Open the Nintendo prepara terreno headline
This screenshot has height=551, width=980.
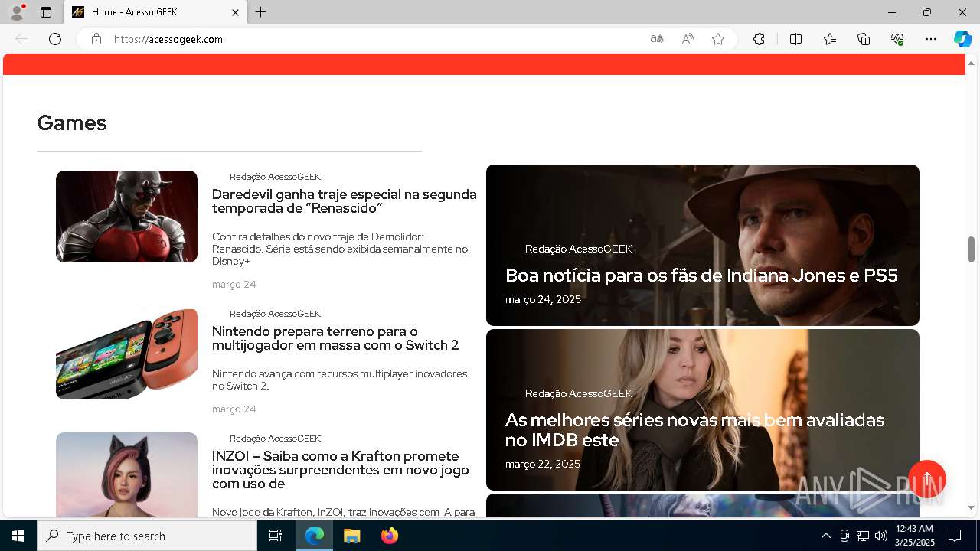point(335,338)
